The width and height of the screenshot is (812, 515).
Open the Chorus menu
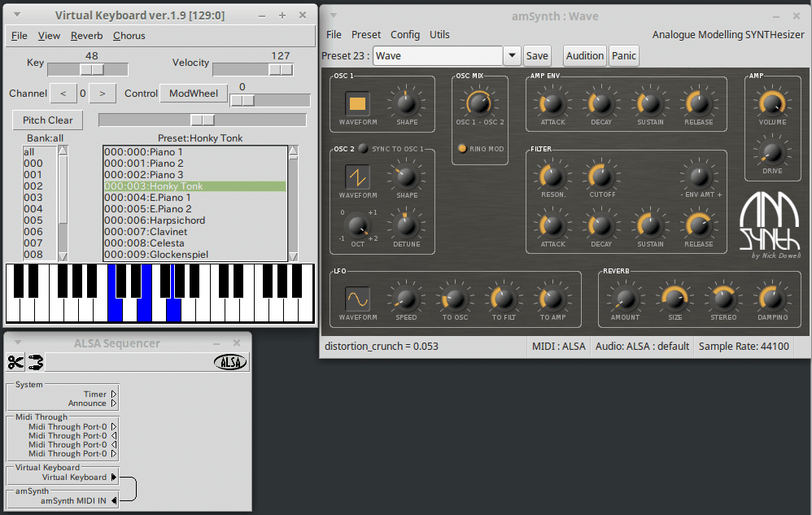[x=129, y=36]
